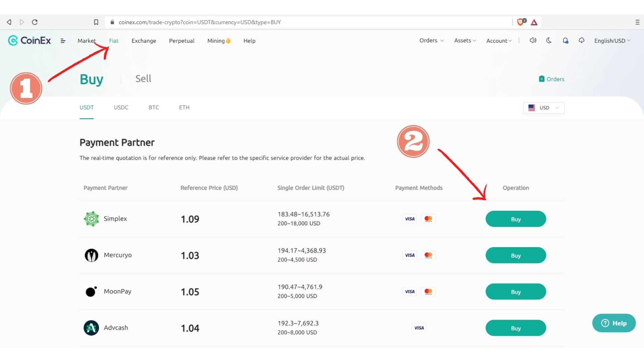
Task: Open the USD currency dropdown
Action: pos(544,108)
